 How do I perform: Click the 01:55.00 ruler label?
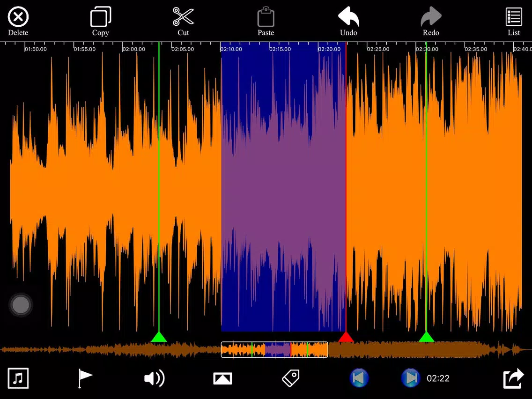pos(85,49)
